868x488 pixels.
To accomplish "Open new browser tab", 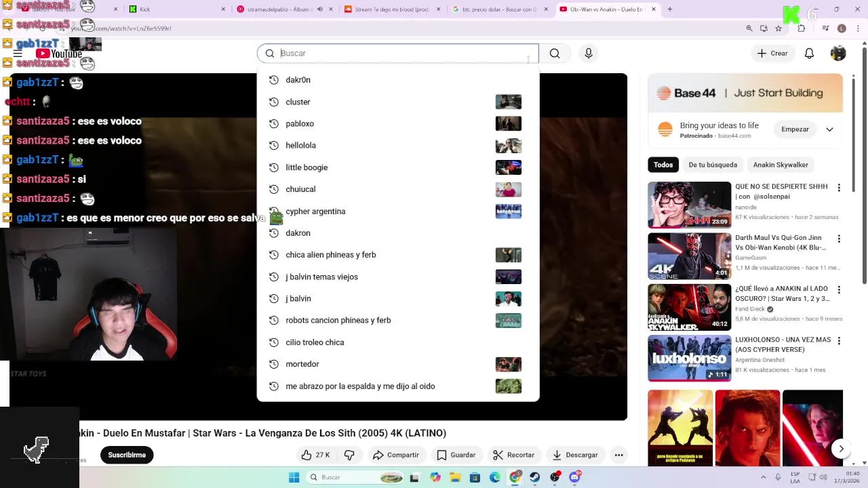I will point(669,9).
